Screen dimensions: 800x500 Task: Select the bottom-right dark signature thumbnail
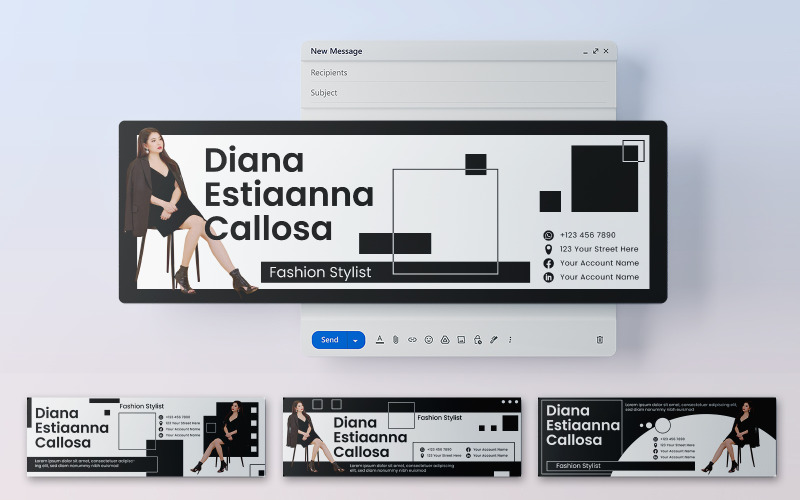tap(657, 436)
